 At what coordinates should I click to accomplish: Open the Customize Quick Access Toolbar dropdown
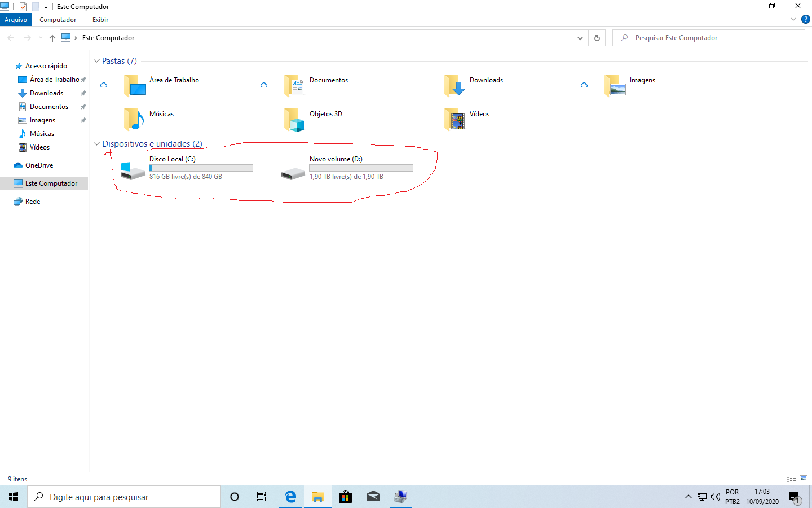(46, 7)
